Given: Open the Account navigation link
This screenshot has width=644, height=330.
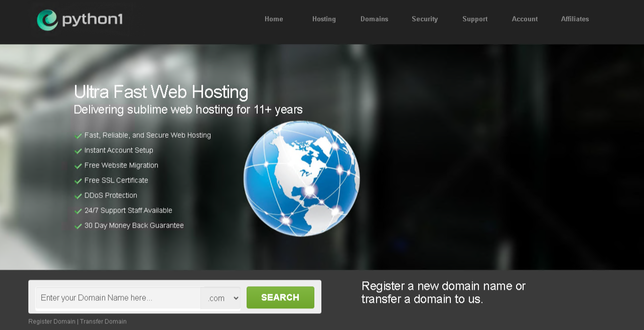Looking at the screenshot, I should point(525,19).
